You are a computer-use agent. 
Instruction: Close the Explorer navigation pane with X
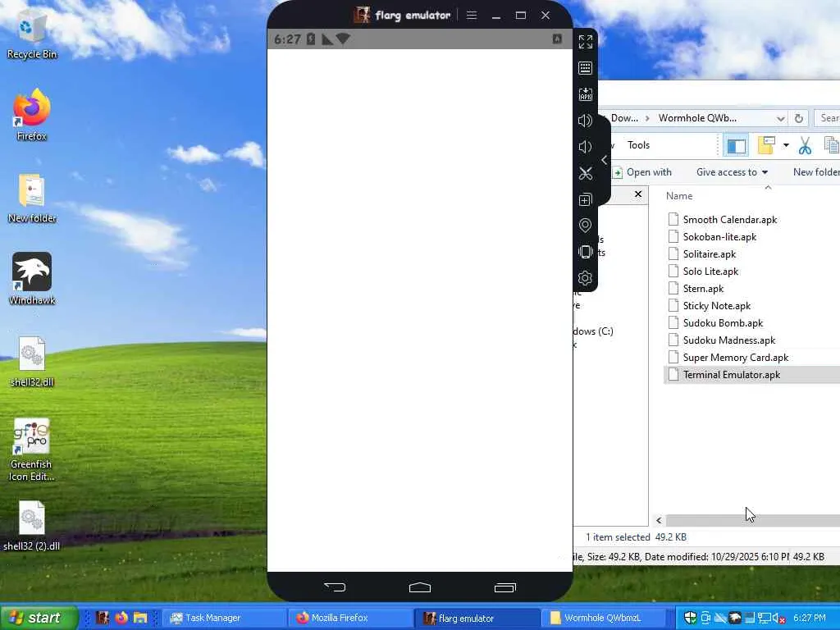click(x=638, y=194)
